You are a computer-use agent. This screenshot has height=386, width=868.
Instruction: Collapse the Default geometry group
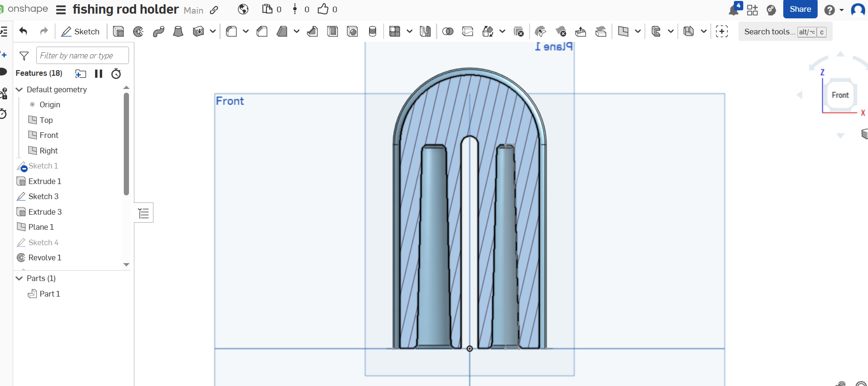click(x=19, y=89)
